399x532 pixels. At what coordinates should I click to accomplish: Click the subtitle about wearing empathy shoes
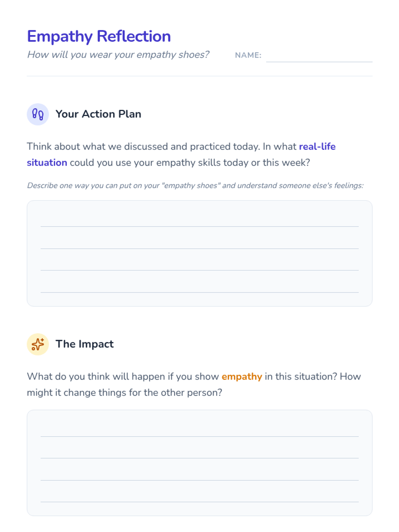point(118,55)
